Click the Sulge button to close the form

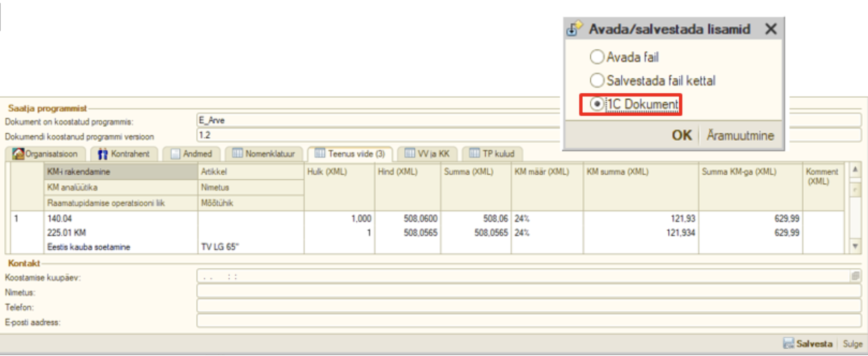pos(852,344)
